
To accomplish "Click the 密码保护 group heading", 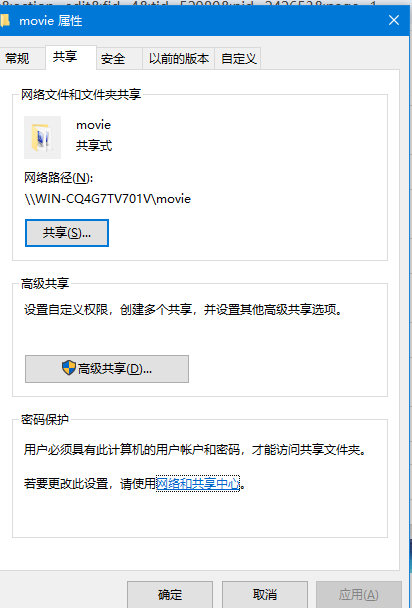I will pos(45,420).
